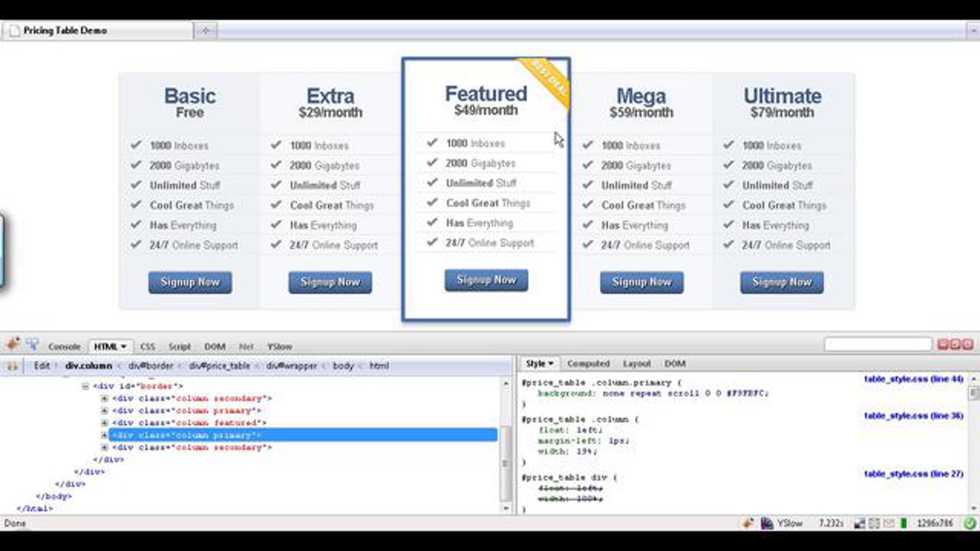The height and width of the screenshot is (551, 980).
Task: Click the Firebug bug icon in panel toolbar
Action: (x=13, y=344)
